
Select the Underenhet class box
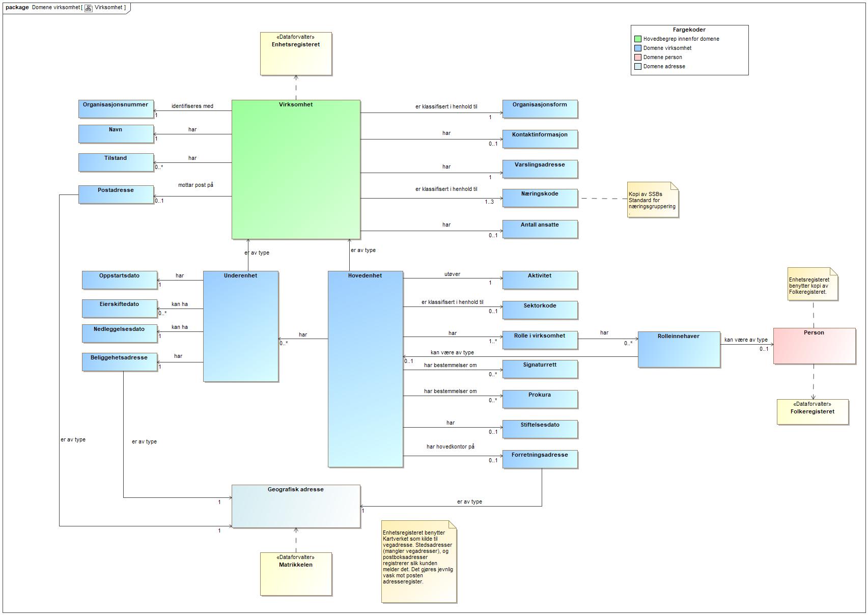pos(240,326)
